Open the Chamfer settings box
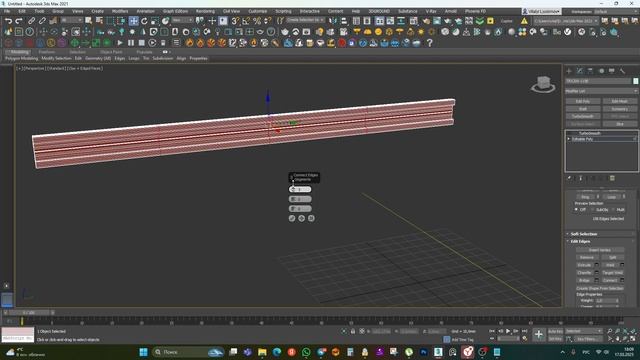The image size is (640, 360). point(597,273)
